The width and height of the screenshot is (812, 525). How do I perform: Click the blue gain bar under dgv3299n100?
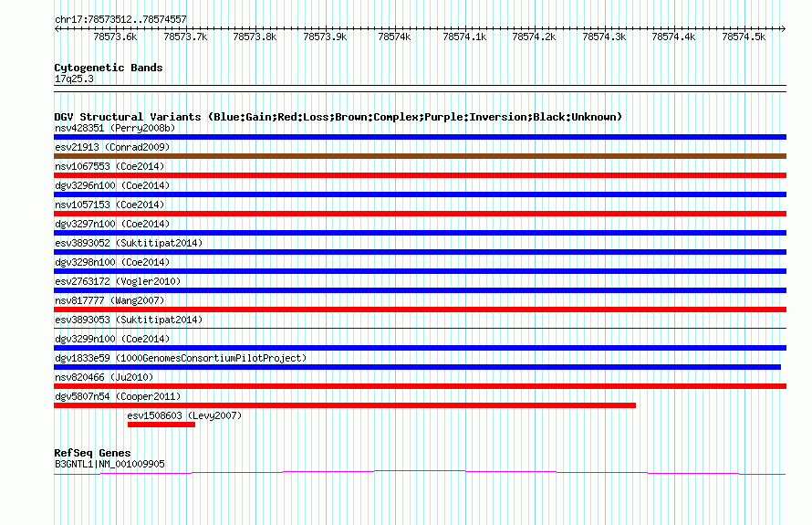point(420,348)
